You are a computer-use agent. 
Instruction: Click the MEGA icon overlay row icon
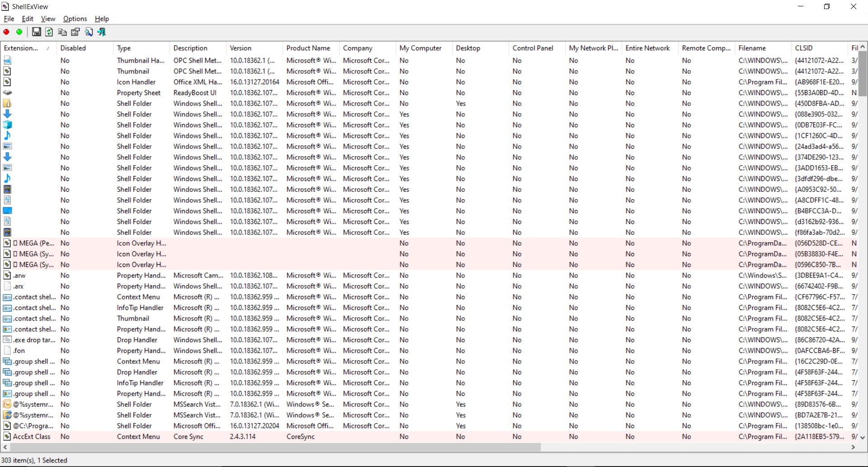point(7,243)
